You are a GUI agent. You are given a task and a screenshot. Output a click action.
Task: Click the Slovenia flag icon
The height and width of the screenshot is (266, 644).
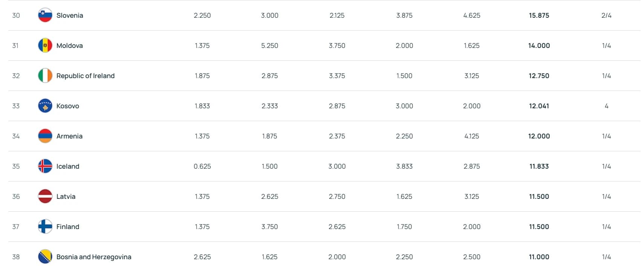[x=45, y=15]
